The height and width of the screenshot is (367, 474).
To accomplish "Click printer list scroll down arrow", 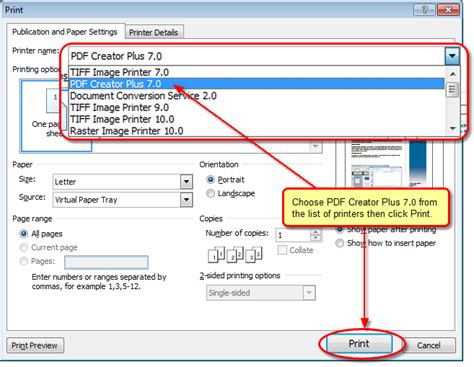I will [x=452, y=128].
